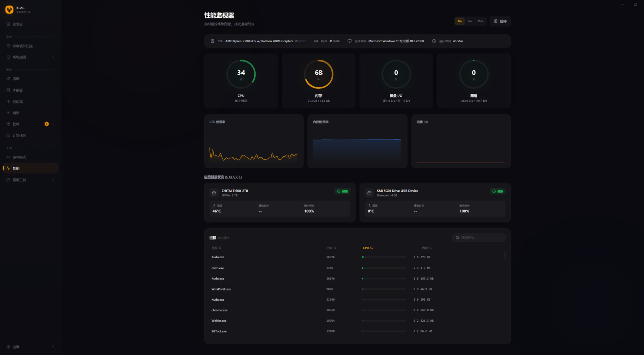Select the 性能 item in the sidebar
This screenshot has width=644, height=355.
tap(30, 168)
